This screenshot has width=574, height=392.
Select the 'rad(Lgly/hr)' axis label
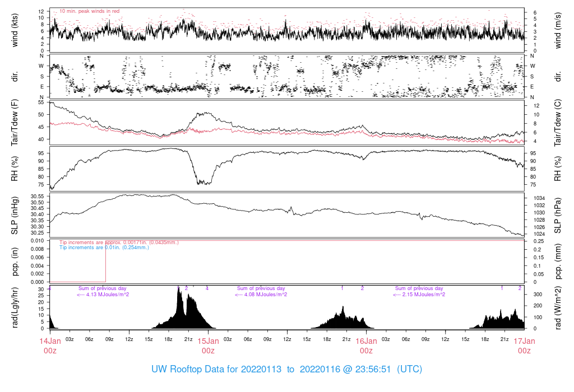tap(15, 307)
